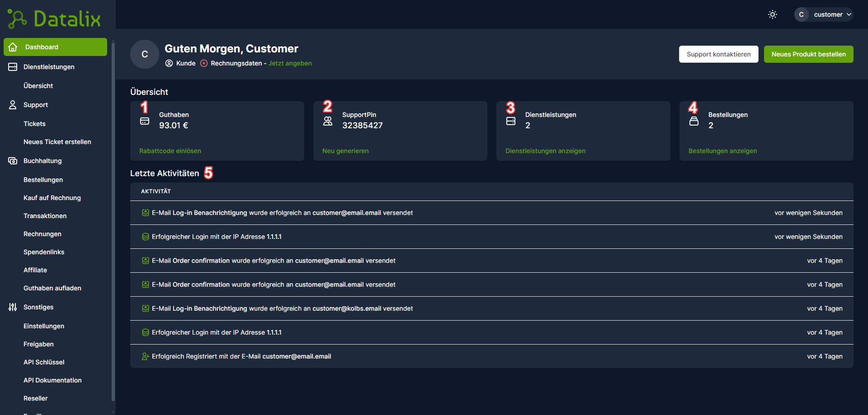The width and height of the screenshot is (868, 415).
Task: Click the red Rechnungsdaten warning icon
Action: [x=204, y=63]
